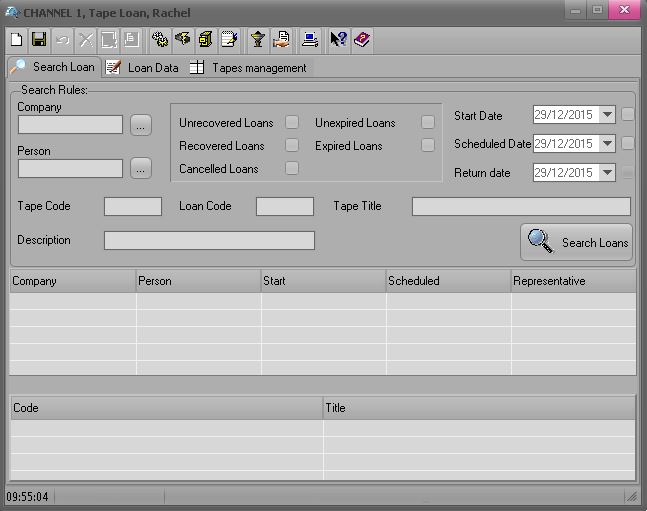The width and height of the screenshot is (647, 511).
Task: Toggle the Expired Loans checkbox
Action: coord(428,146)
